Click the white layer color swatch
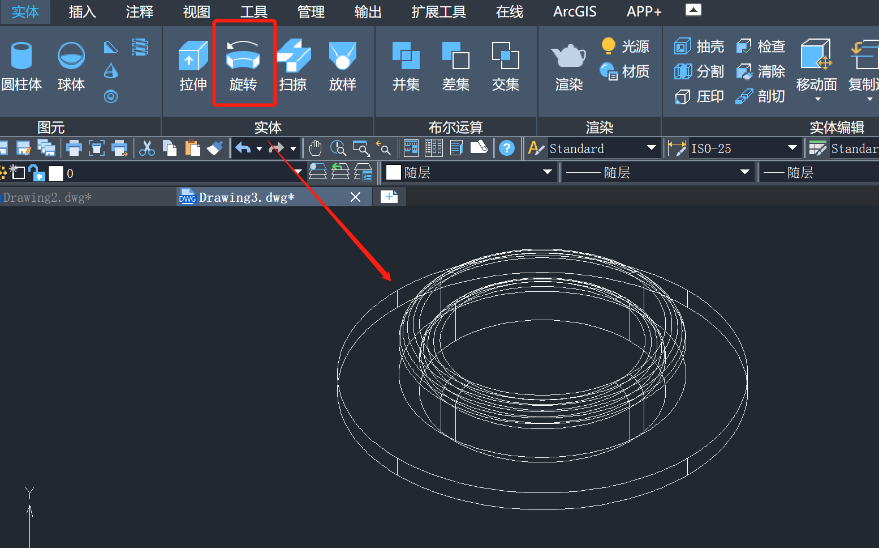Image resolution: width=879 pixels, height=548 pixels. point(55,173)
